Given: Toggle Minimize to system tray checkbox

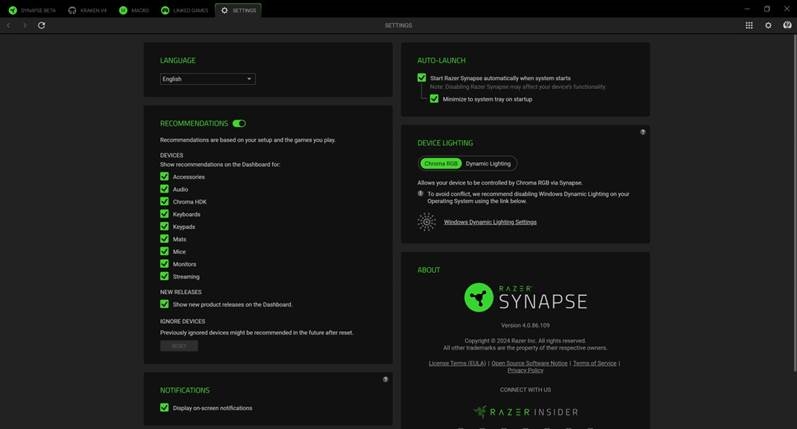Looking at the screenshot, I should click(x=434, y=99).
